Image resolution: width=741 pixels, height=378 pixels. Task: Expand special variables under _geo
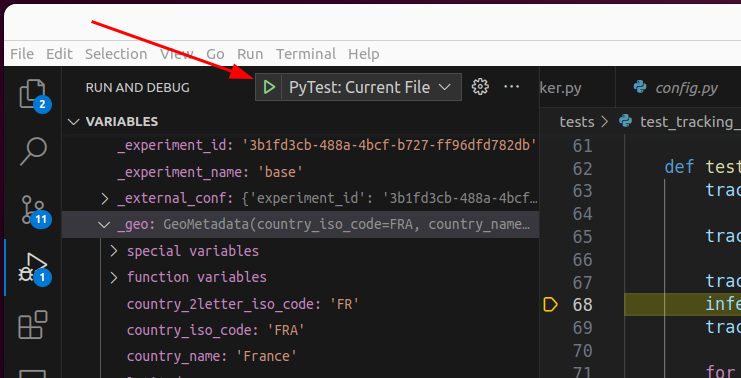113,251
